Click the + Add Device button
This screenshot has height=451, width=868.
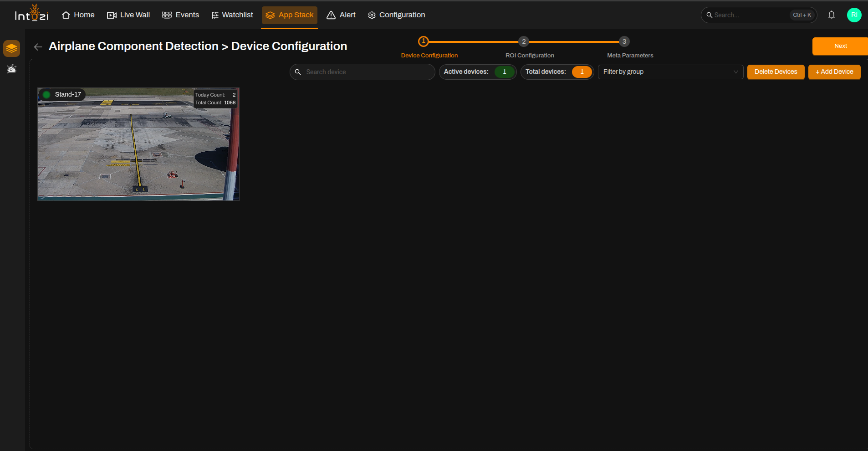point(834,72)
